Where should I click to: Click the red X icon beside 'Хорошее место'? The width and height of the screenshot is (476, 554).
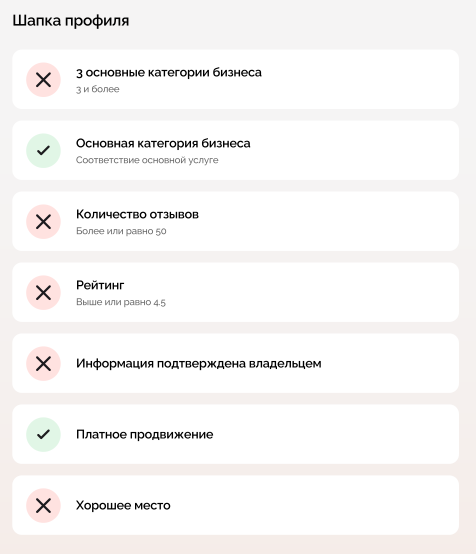click(43, 506)
